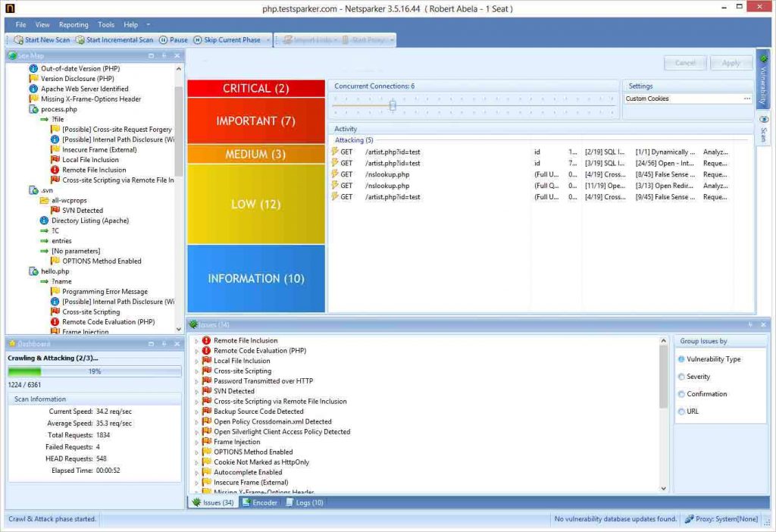Image resolution: width=776 pixels, height=532 pixels.
Task: Click the Dashboard panel header icon
Action: coord(12,343)
